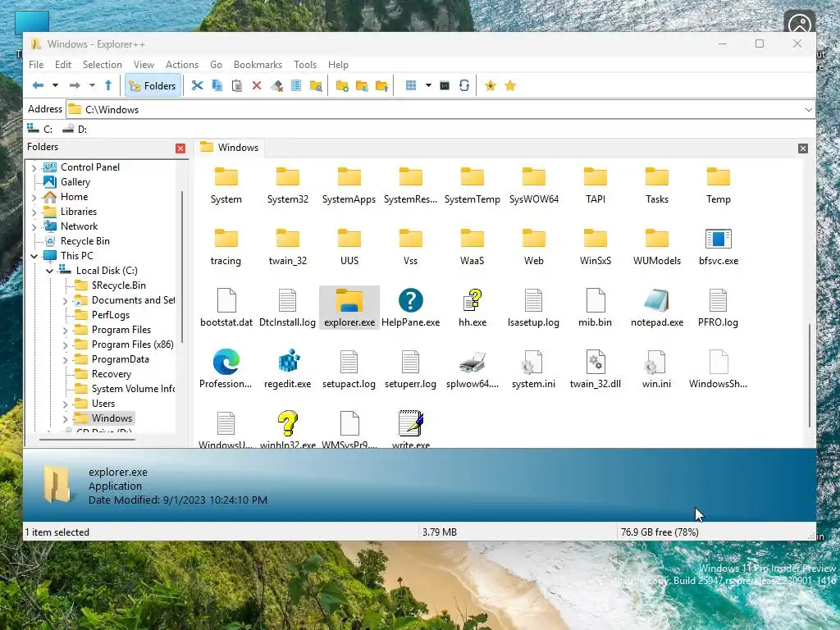Screen dimensions: 840x630
Task: Toggle the Folders pane button
Action: [x=153, y=85]
